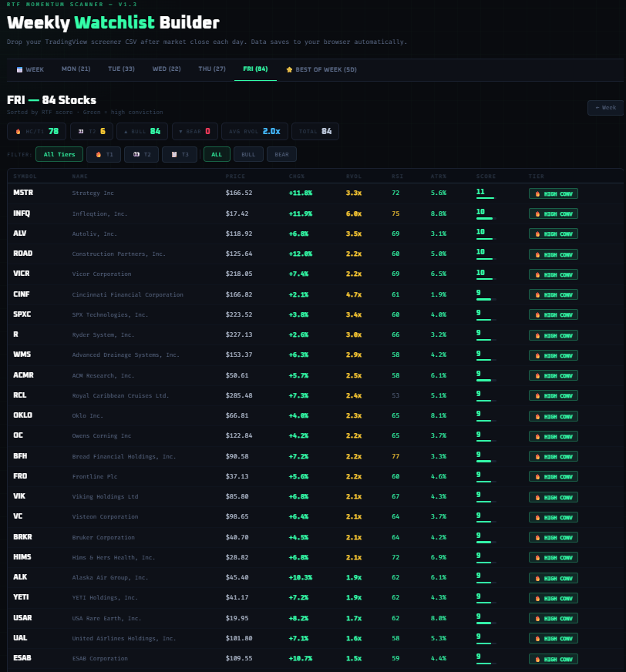
Task: Go back using the Week button
Action: click(x=605, y=108)
